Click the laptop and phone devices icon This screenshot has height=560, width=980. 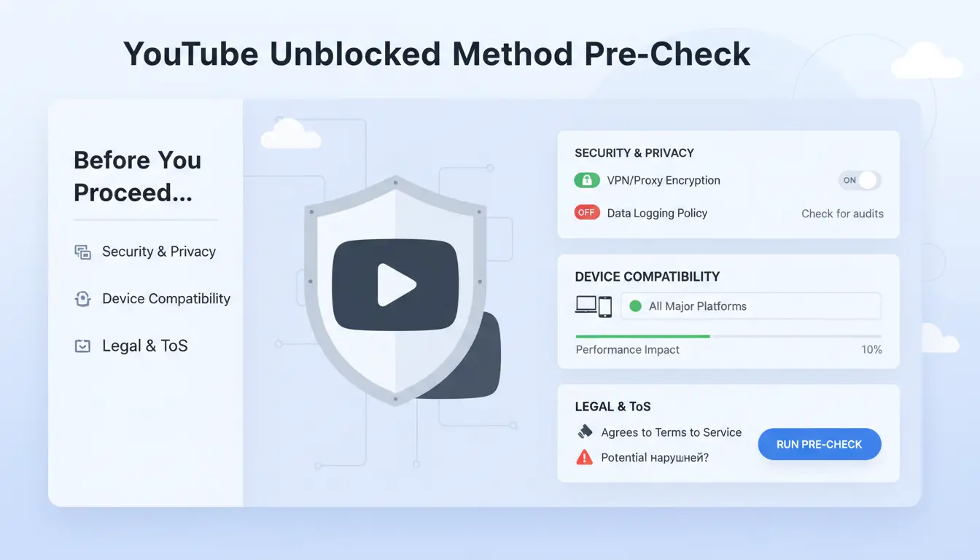pos(593,306)
